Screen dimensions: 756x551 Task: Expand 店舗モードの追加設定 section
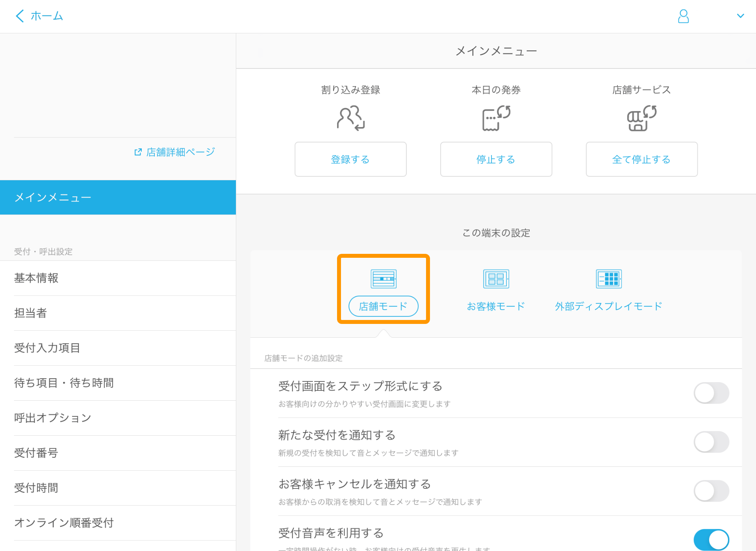tap(303, 358)
